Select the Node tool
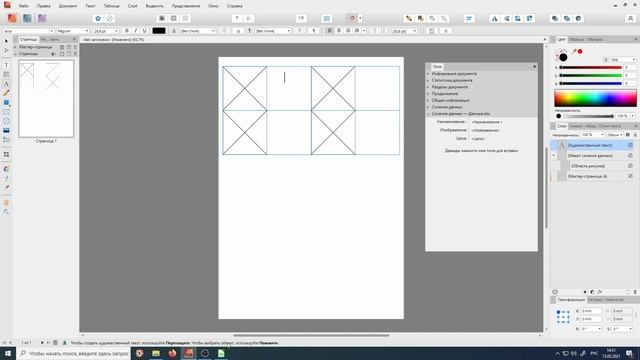 click(x=6, y=51)
